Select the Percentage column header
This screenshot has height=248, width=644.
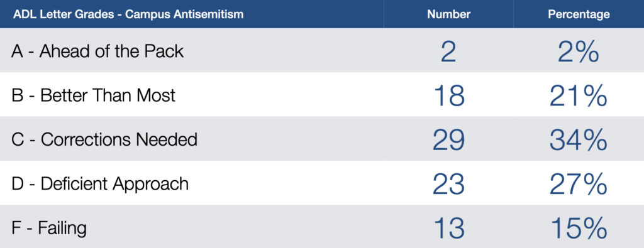click(579, 14)
